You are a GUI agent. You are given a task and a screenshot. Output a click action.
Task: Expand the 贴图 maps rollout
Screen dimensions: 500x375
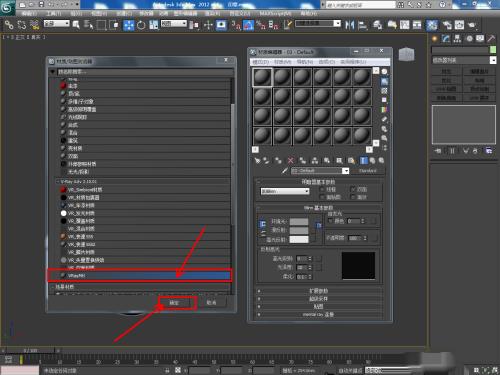click(x=319, y=306)
